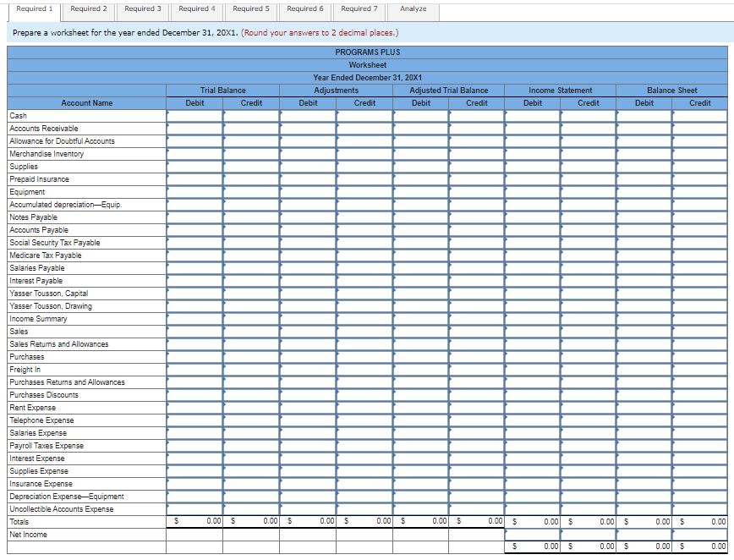Click Uncollectible Accounts Expense Adjustments Debit cell

tap(308, 509)
